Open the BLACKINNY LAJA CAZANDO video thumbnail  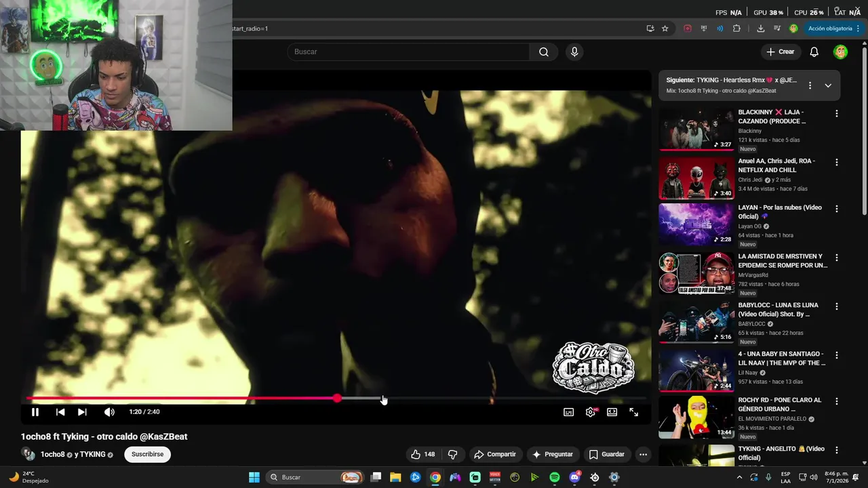(x=696, y=129)
